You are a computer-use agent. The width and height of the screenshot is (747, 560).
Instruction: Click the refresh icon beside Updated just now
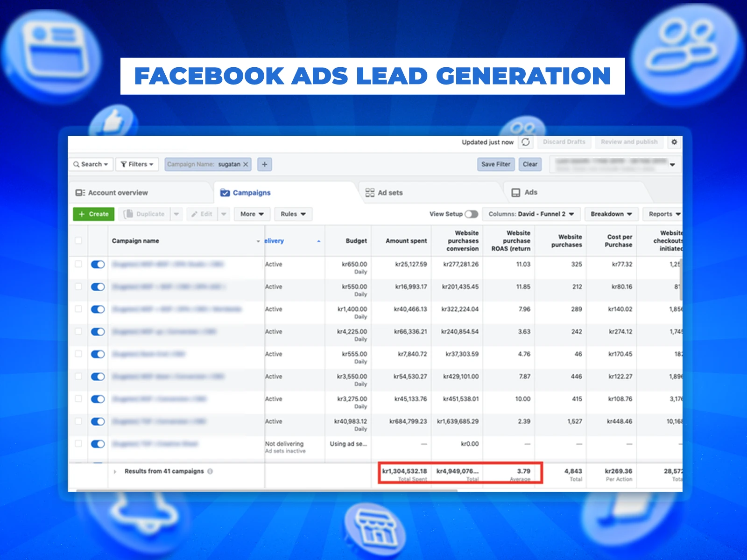pyautogui.click(x=526, y=142)
